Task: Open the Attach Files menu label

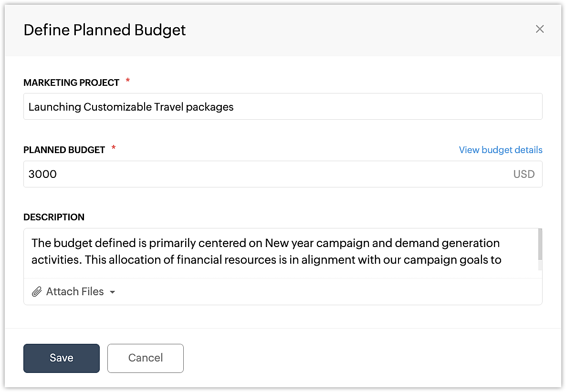Action: click(x=75, y=292)
